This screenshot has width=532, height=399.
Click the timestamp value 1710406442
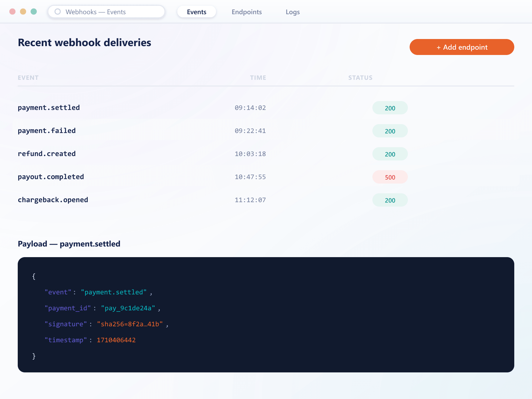click(x=116, y=340)
